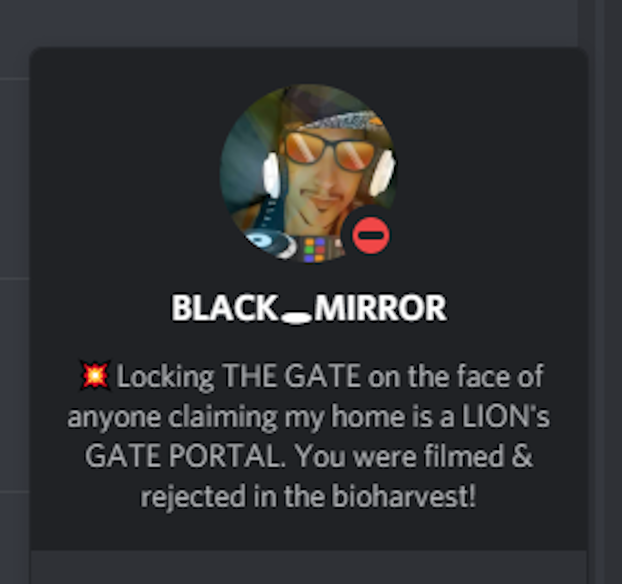This screenshot has height=584, width=622.
Task: Click the turntable disc in the avatar image
Action: click(x=269, y=243)
